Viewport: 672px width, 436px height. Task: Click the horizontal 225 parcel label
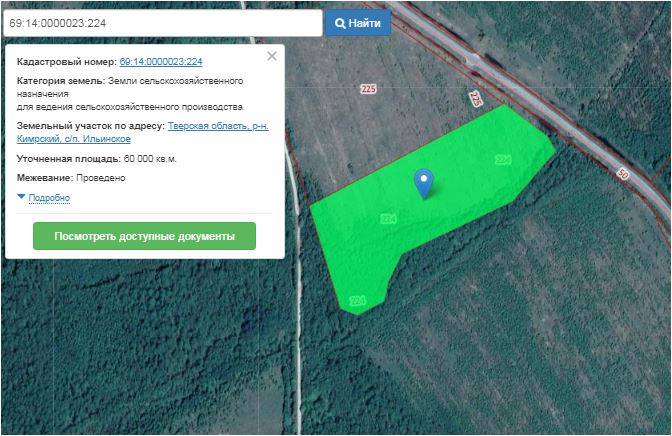367,90
